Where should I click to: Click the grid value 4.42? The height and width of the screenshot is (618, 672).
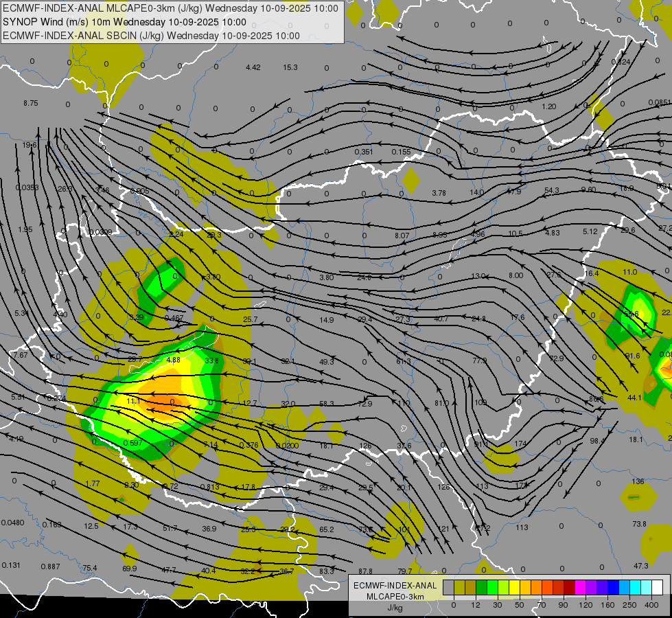[x=253, y=67]
